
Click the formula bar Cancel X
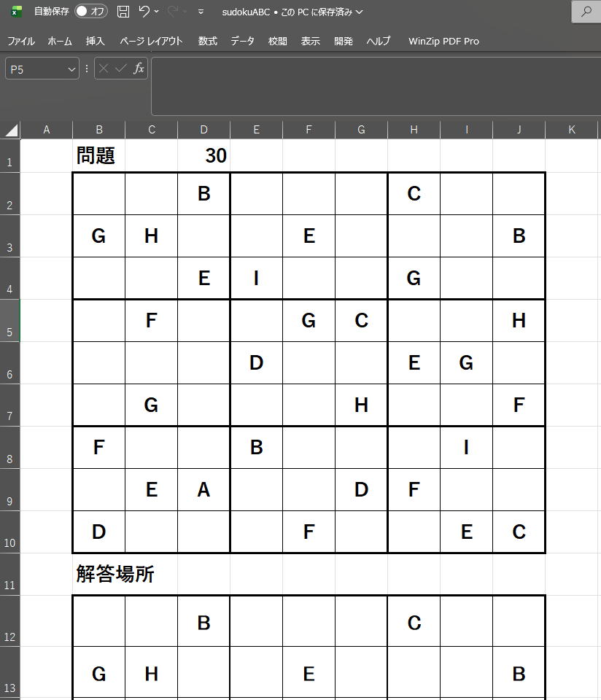click(x=104, y=69)
